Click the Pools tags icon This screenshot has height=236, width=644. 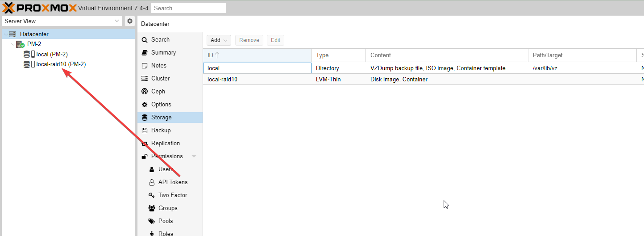[x=151, y=221]
